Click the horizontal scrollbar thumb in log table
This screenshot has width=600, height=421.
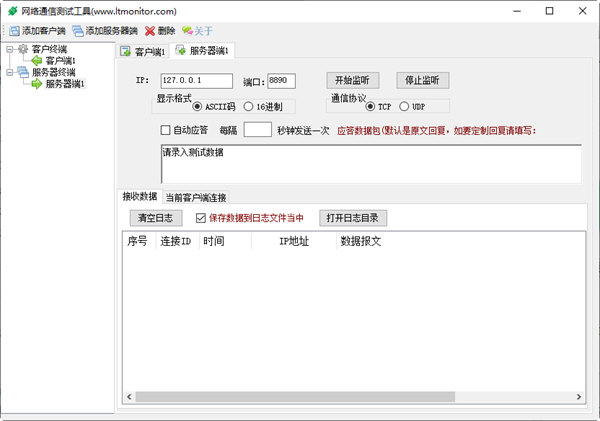(295, 397)
